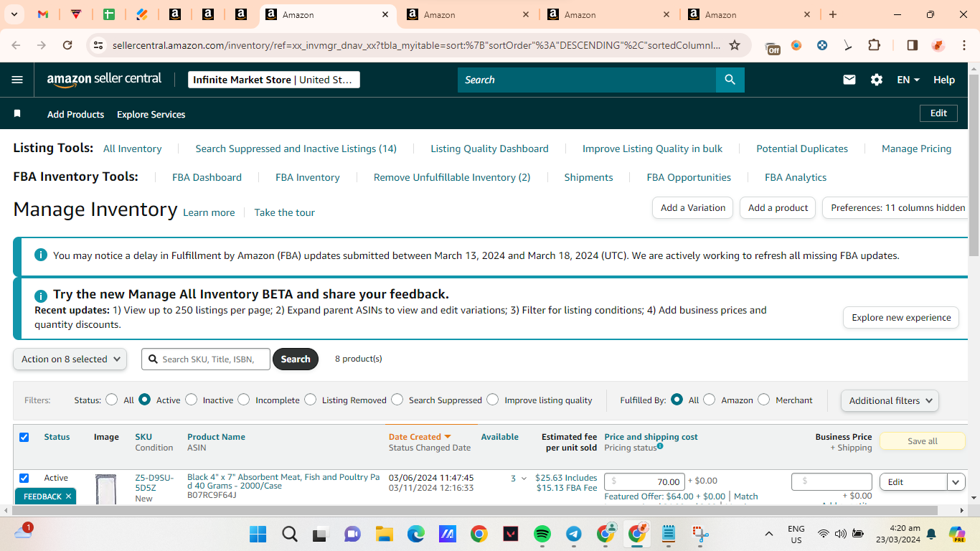980x551 pixels.
Task: Open the Windows Start menu
Action: [258, 534]
